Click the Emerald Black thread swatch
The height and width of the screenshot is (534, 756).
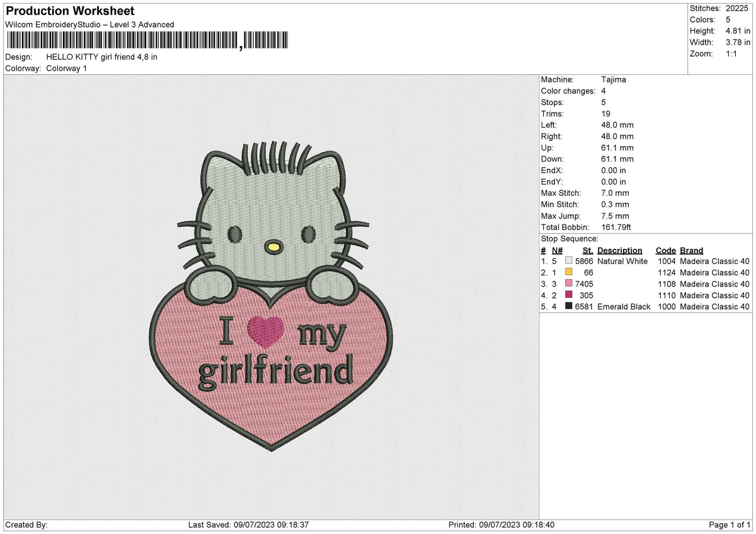[569, 306]
